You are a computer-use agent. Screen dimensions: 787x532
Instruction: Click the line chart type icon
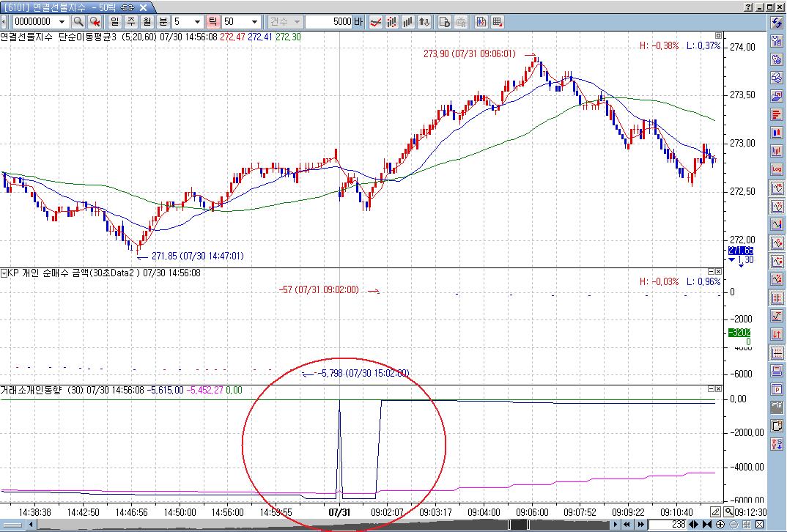point(375,21)
